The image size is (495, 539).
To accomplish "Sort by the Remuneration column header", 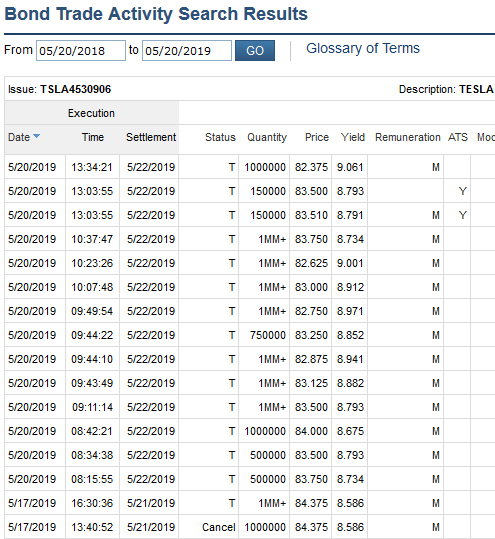I will (407, 137).
